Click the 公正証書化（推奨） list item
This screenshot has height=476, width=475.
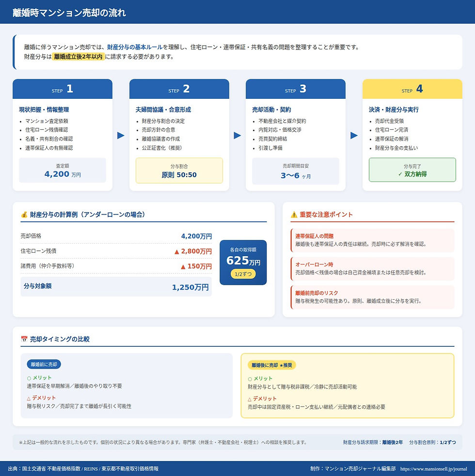pos(162,148)
